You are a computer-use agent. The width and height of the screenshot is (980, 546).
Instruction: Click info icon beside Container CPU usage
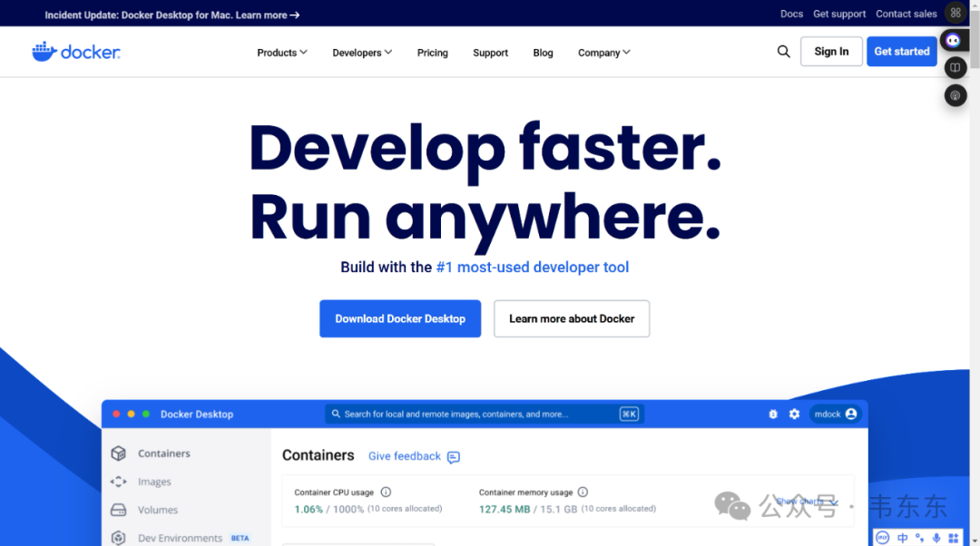[x=386, y=492]
